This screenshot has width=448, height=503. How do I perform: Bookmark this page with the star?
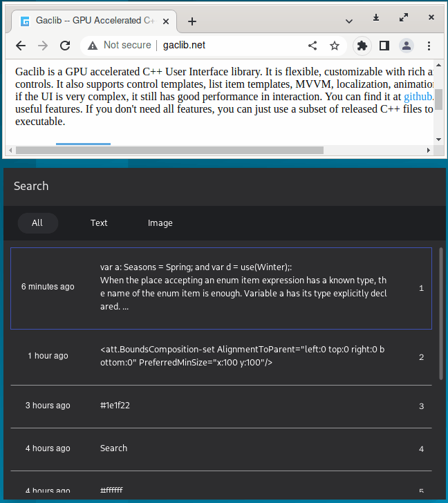[x=335, y=46]
